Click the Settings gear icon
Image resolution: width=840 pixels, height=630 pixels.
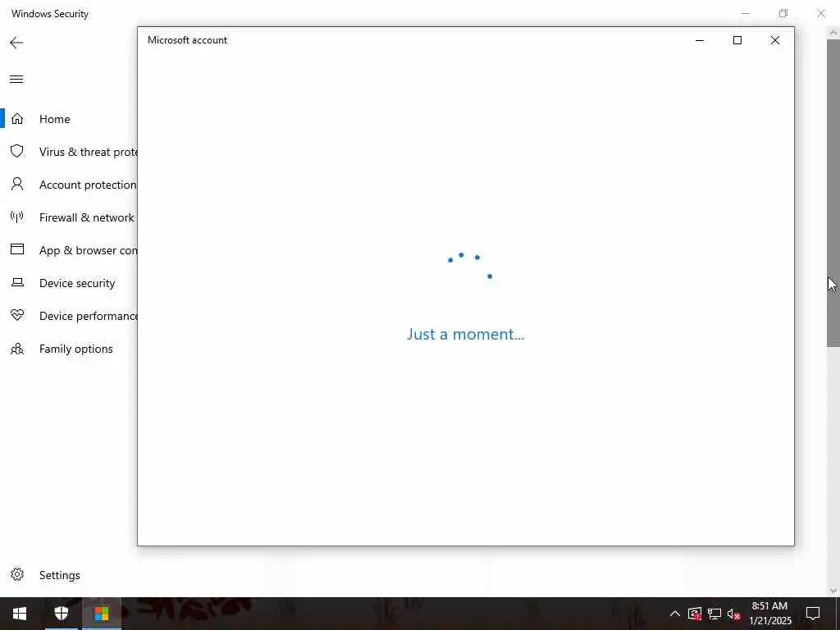[x=17, y=575]
